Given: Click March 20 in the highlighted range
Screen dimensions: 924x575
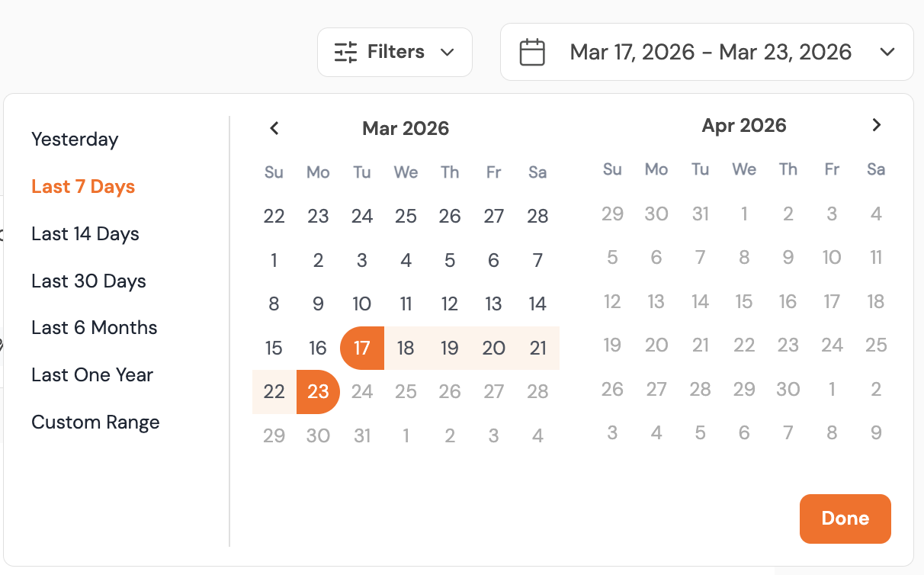Looking at the screenshot, I should pyautogui.click(x=493, y=348).
